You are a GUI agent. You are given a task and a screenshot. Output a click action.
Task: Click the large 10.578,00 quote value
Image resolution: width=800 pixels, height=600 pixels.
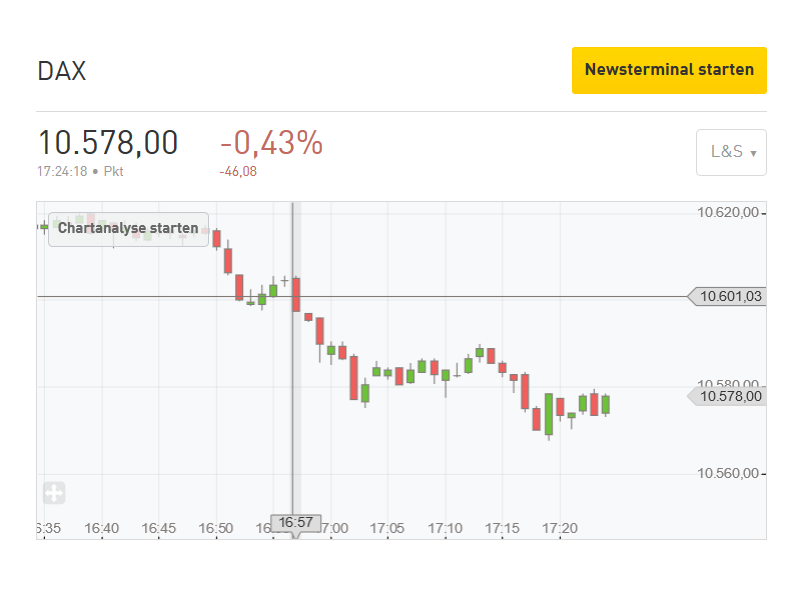pyautogui.click(x=108, y=143)
